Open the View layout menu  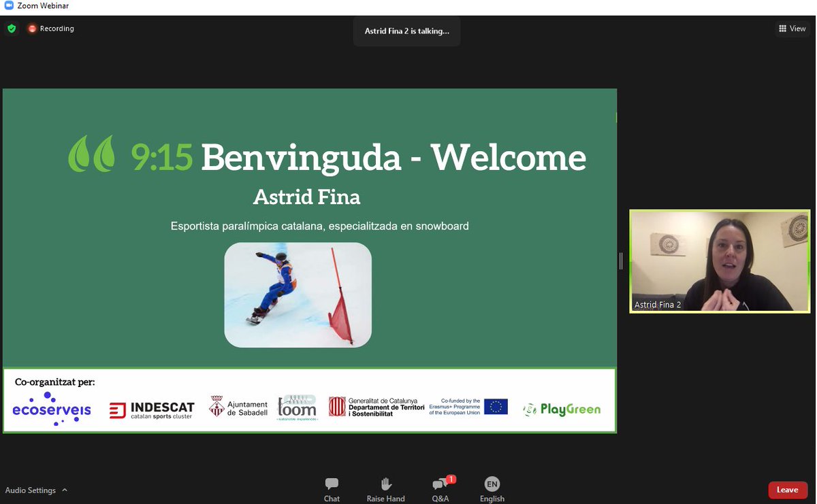(x=792, y=29)
